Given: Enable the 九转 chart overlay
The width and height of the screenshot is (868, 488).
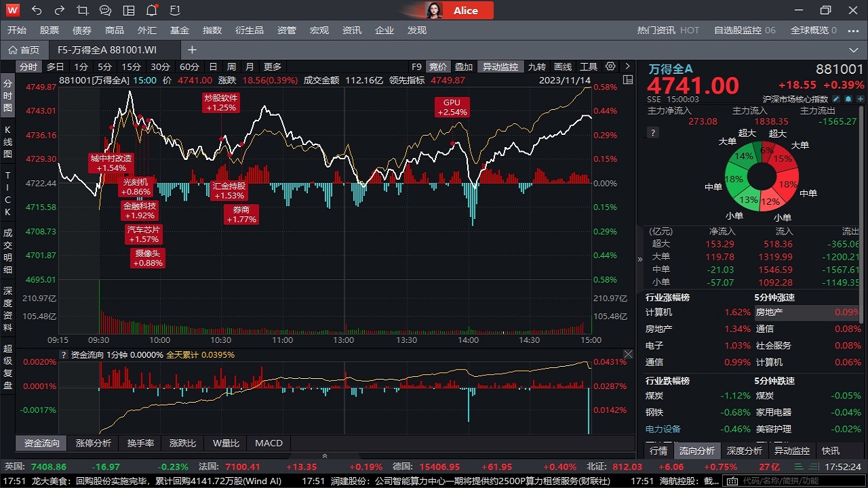Looking at the screenshot, I should coord(538,66).
